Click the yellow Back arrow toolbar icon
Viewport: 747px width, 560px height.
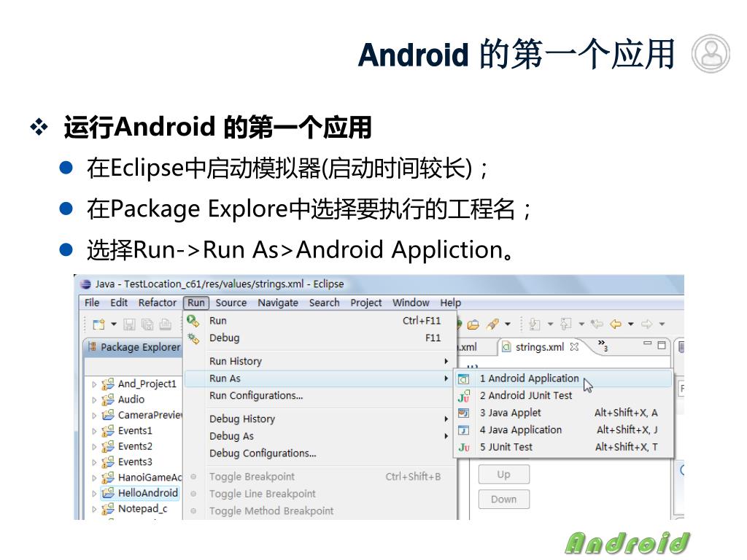coord(616,324)
